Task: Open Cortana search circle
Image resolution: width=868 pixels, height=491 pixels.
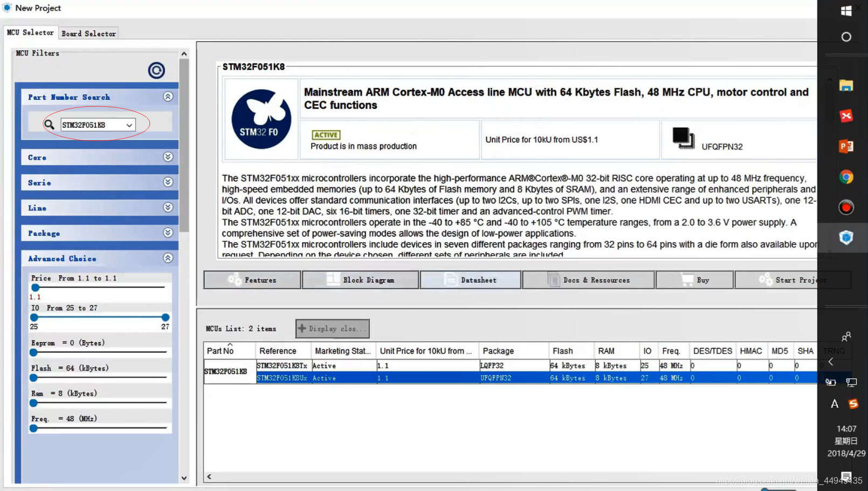Action: point(846,37)
